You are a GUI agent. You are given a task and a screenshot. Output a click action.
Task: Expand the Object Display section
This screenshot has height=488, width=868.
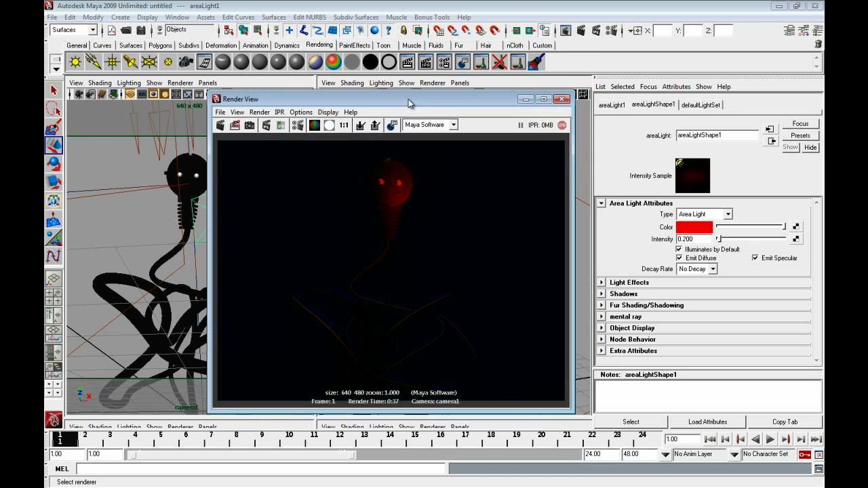tap(601, 328)
